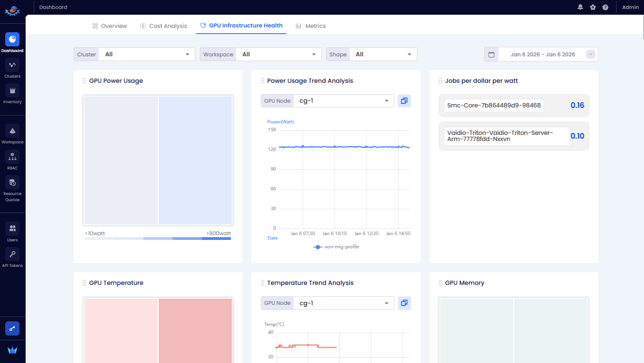Click the Jan 6 2026 date range field

pyautogui.click(x=543, y=54)
